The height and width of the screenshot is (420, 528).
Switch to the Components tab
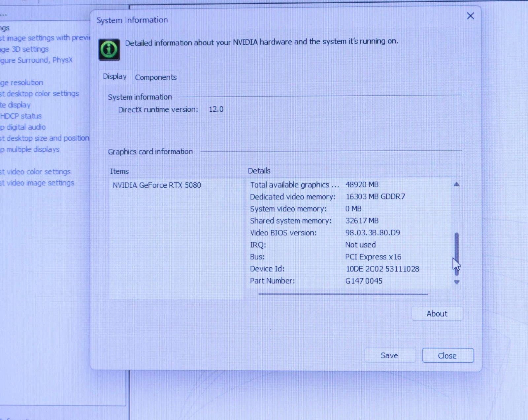(x=156, y=77)
